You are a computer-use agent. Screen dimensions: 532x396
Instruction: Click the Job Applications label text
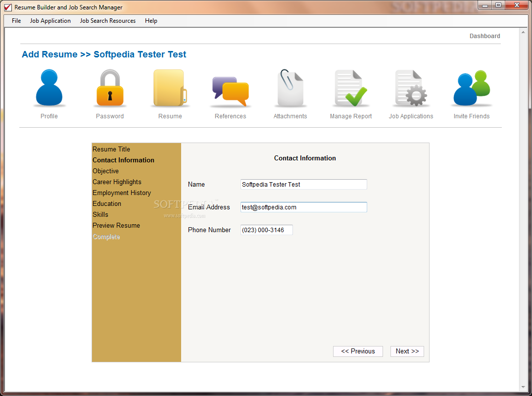[x=411, y=116]
